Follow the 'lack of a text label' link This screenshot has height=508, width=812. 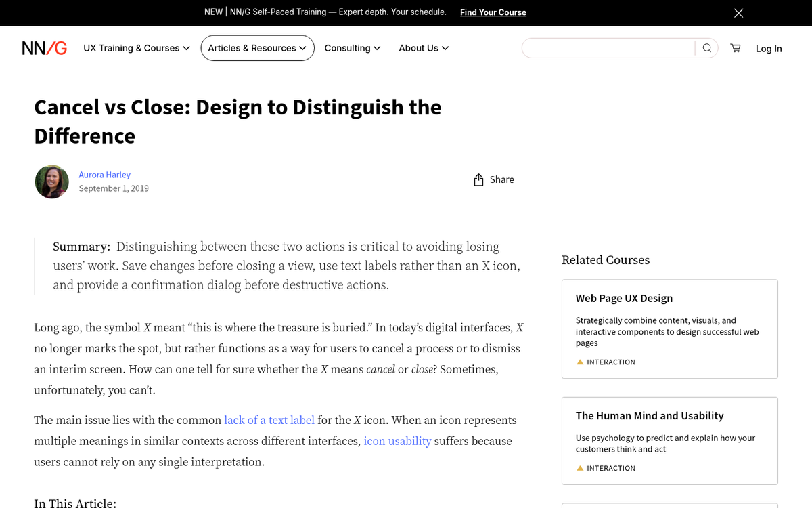pyautogui.click(x=269, y=420)
